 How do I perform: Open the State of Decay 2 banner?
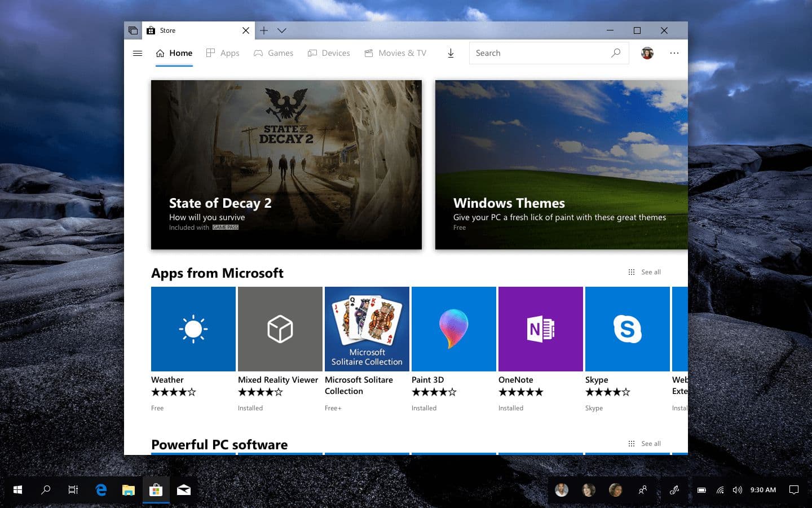tap(286, 164)
